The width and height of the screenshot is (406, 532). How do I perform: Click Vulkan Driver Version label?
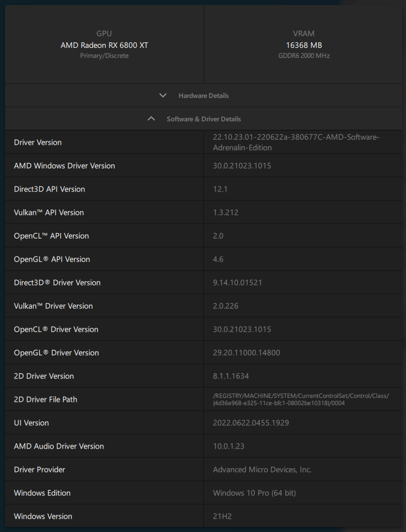(53, 307)
